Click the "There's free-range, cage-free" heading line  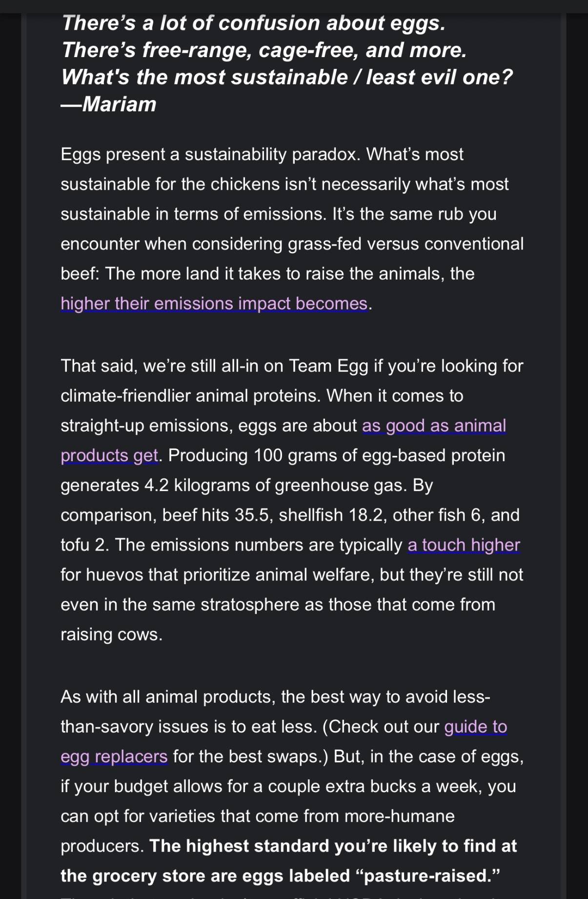(264, 50)
